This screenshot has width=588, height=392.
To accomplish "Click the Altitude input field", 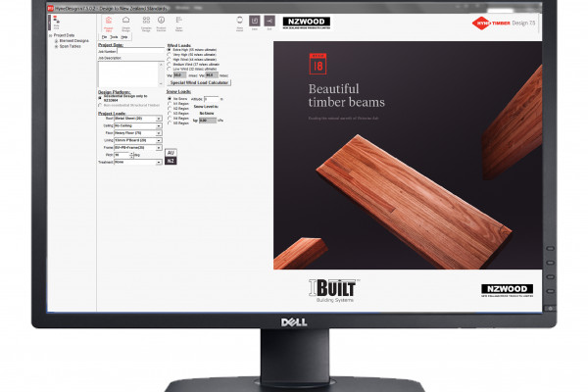I will point(211,99).
